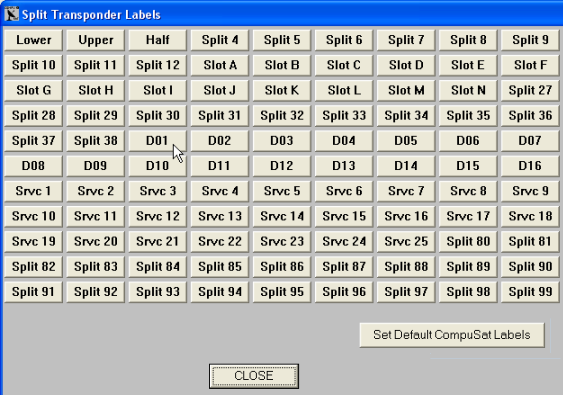The height and width of the screenshot is (395, 563).
Task: Choose the Split 7 button
Action: (x=406, y=40)
